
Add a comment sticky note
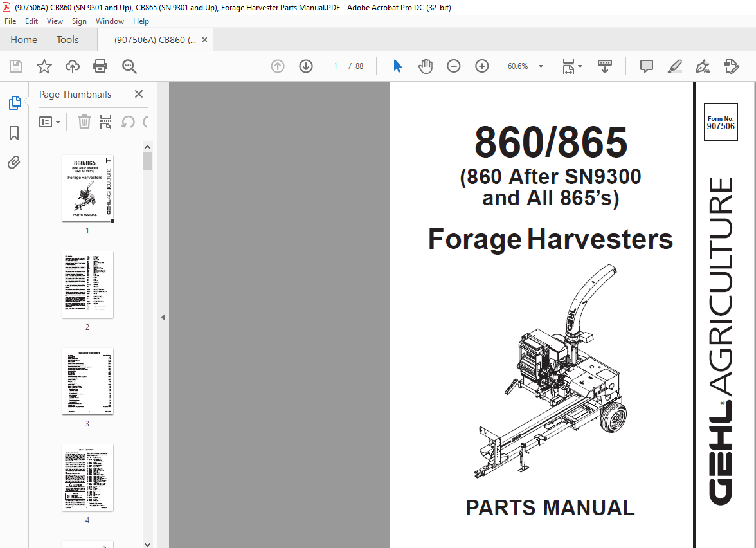(647, 66)
